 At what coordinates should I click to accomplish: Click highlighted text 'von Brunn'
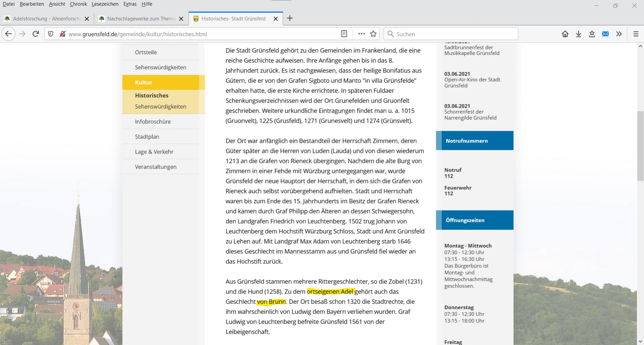(271, 302)
